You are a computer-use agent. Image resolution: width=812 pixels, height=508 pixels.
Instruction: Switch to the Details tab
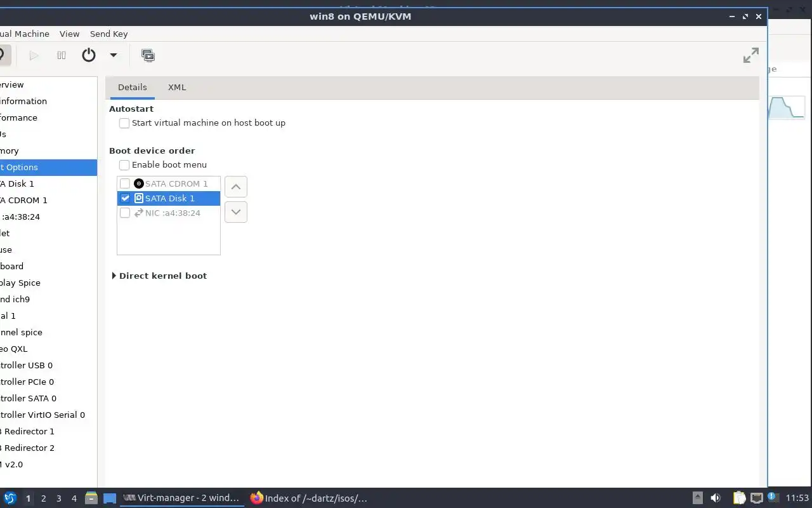click(x=132, y=87)
